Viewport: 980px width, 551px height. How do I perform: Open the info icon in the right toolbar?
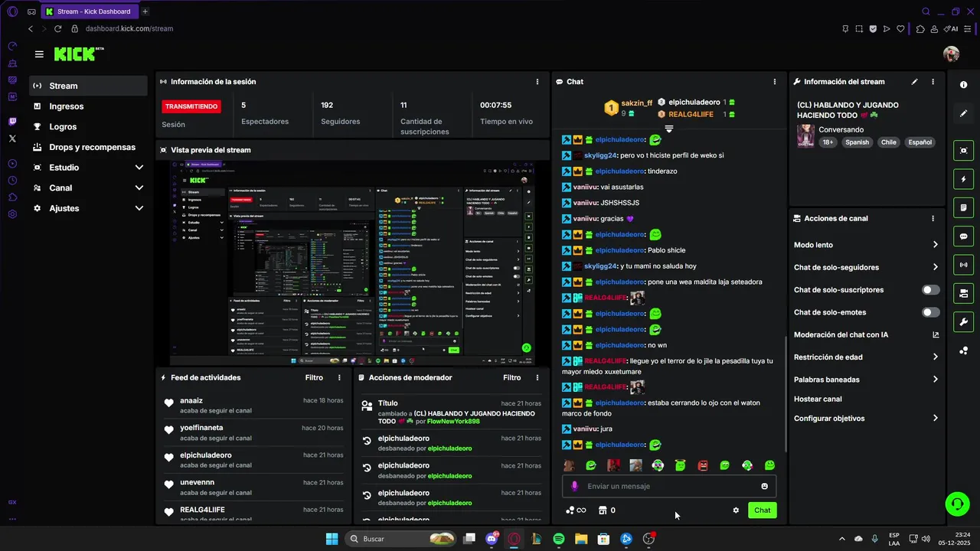tap(963, 85)
